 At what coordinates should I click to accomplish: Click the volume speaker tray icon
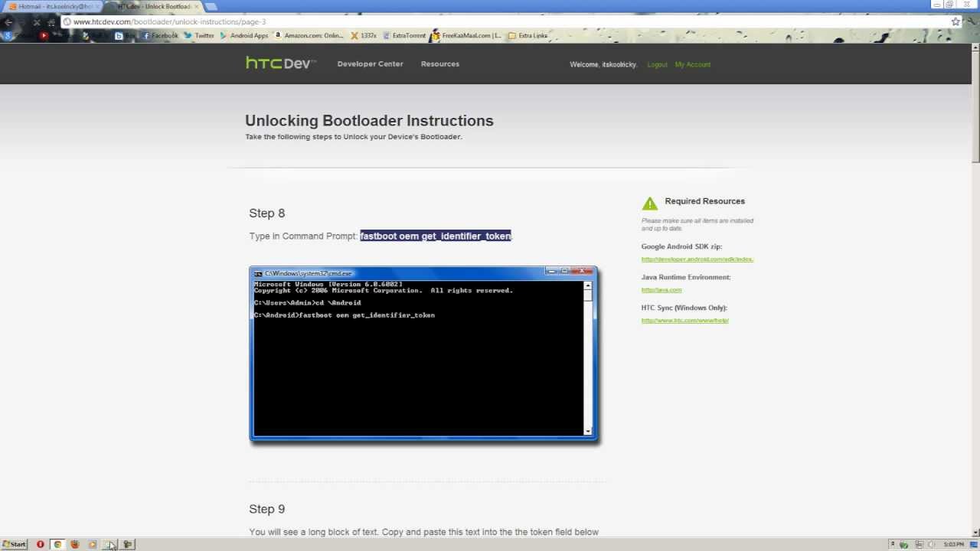(932, 544)
